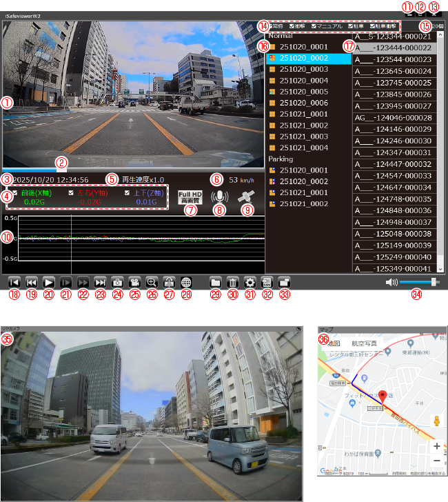Viewport: 448px width, 502px height.
Task: Select Normal folder 251020_0003
Action: point(304,69)
